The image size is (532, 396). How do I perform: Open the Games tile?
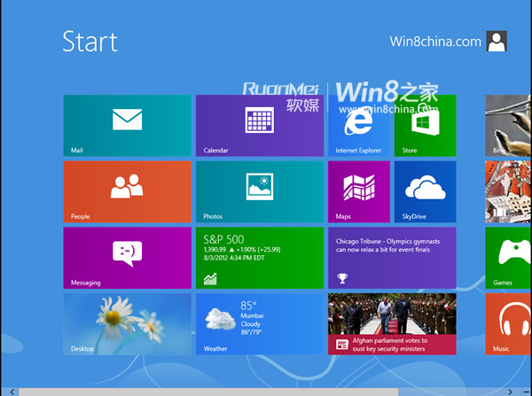[508, 258]
